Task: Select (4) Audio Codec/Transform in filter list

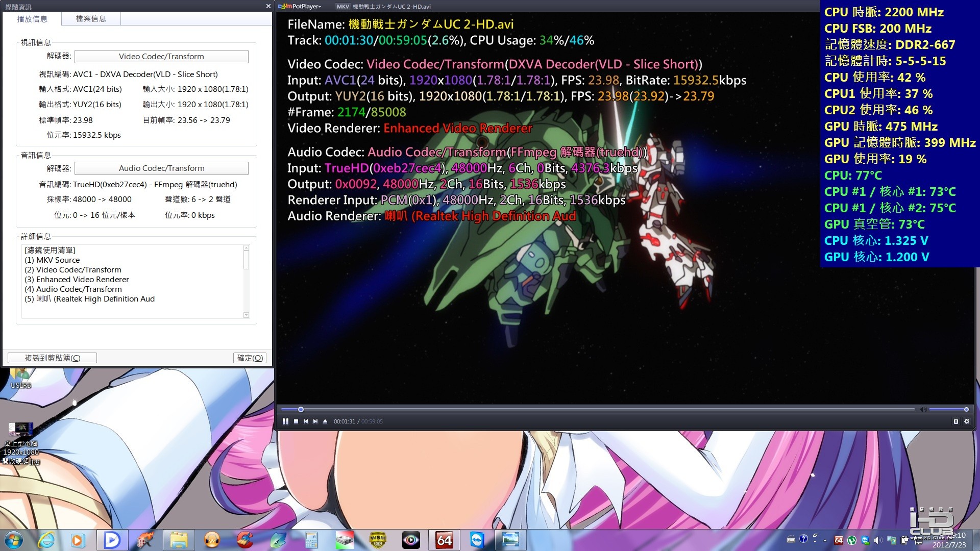Action: pyautogui.click(x=73, y=289)
